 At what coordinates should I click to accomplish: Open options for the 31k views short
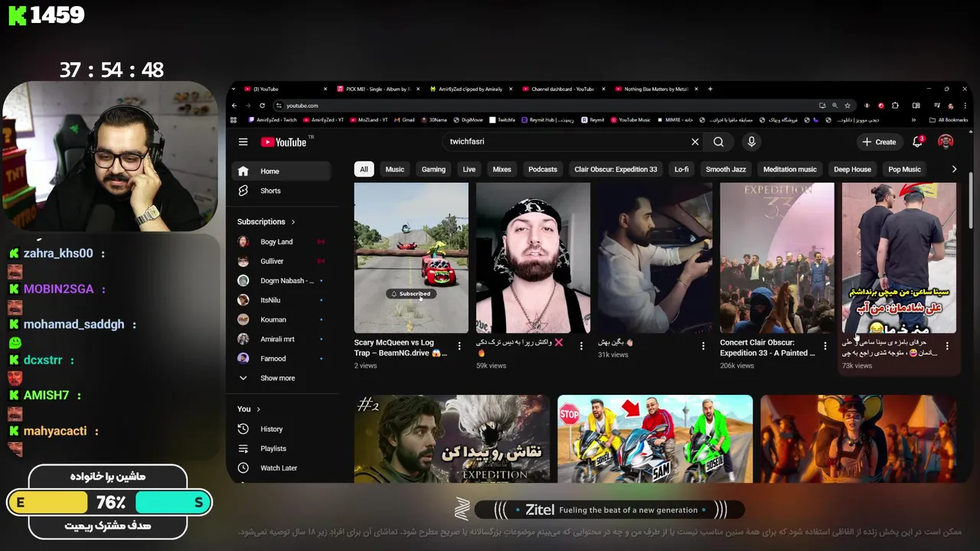coord(703,346)
